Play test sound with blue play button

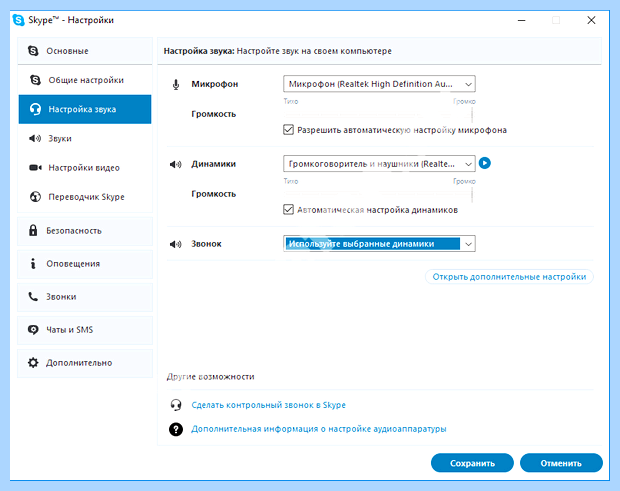point(485,163)
